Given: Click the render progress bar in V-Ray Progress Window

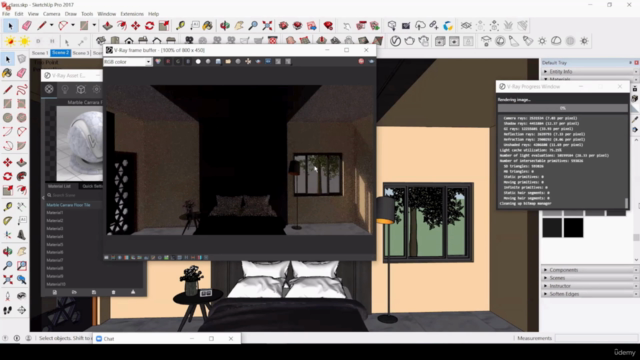Looking at the screenshot, I should coord(562,108).
